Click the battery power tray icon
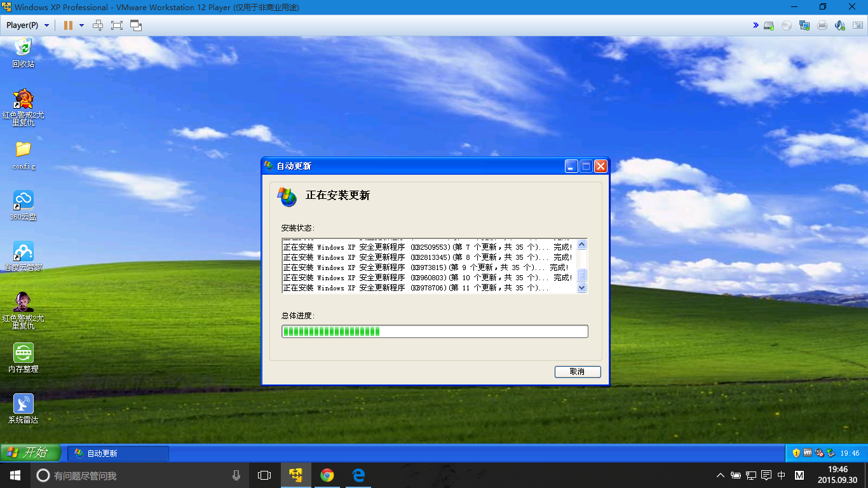868x488 pixels. click(736, 475)
